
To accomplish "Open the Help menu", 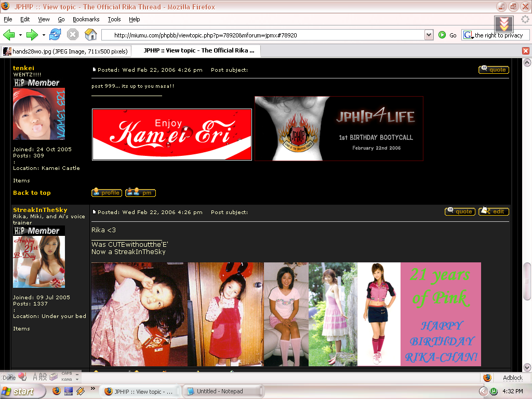I will 135,19.
